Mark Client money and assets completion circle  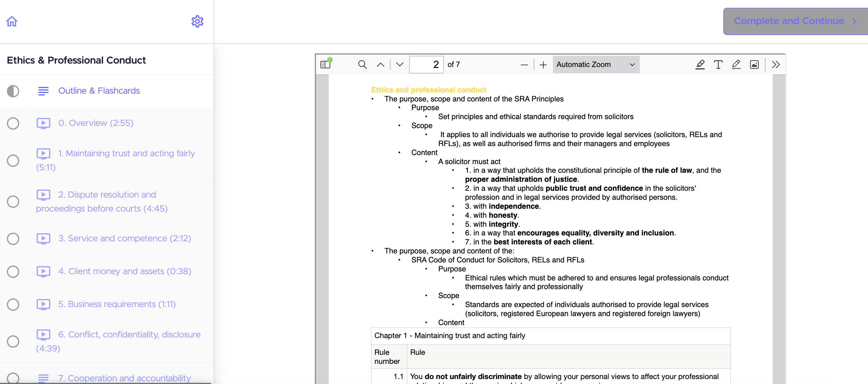pos(13,272)
